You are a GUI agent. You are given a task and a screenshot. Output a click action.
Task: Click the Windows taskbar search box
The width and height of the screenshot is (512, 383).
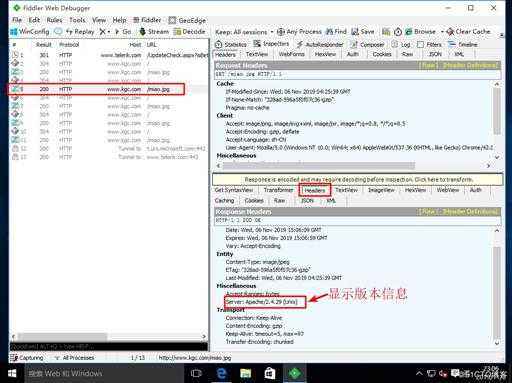(104, 373)
